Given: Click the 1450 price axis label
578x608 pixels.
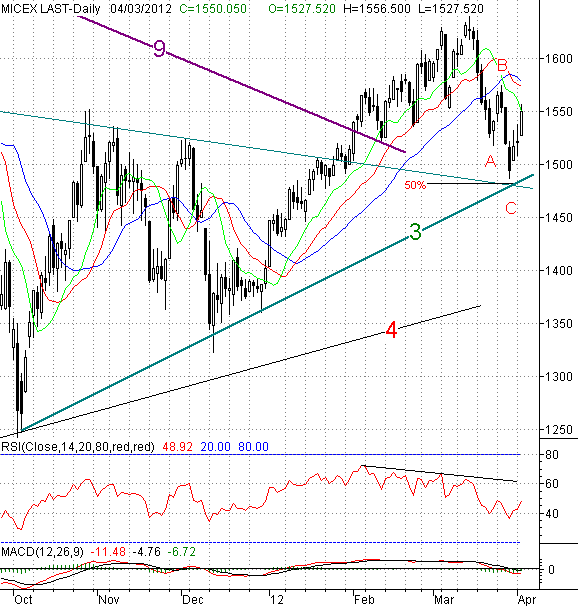Looking at the screenshot, I should pos(559,218).
